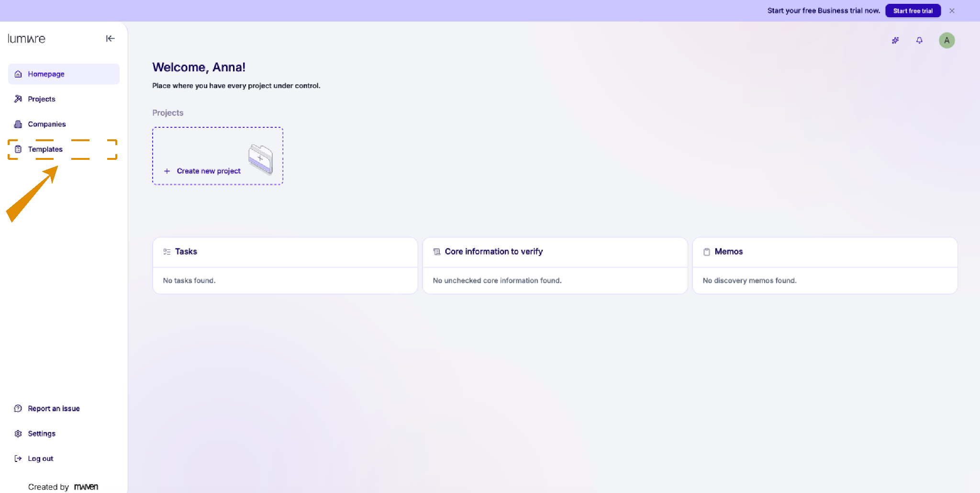Go to Homepage in sidebar

(64, 74)
